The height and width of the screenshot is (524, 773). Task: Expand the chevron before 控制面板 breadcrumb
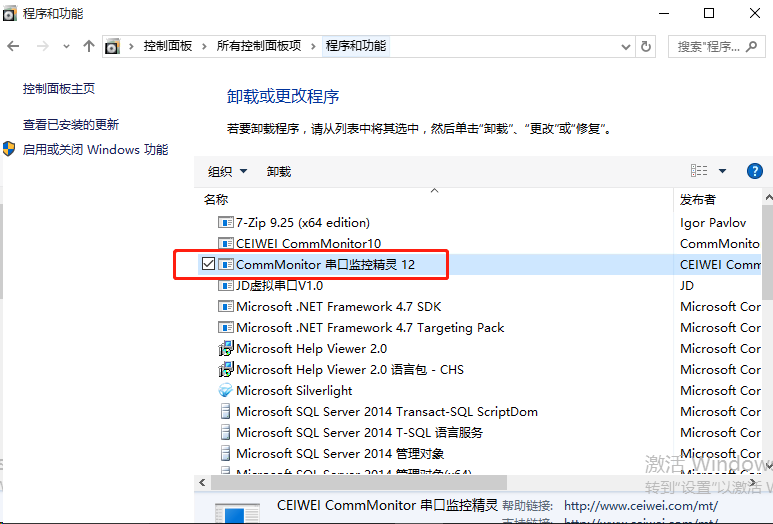[131, 46]
